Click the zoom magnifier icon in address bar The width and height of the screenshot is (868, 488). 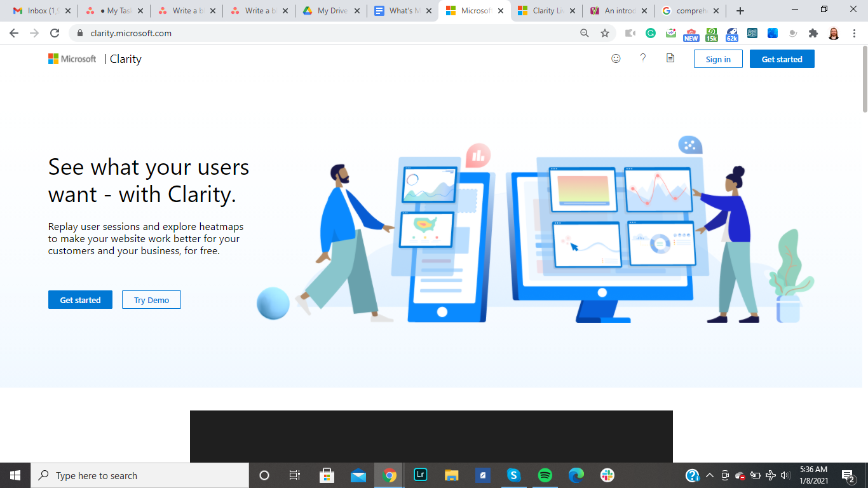tap(585, 33)
